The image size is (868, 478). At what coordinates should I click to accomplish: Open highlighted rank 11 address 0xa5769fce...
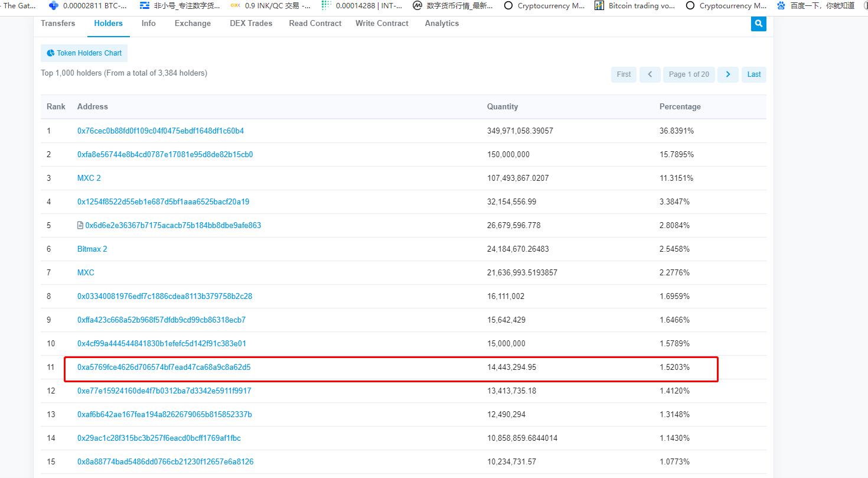pos(164,368)
